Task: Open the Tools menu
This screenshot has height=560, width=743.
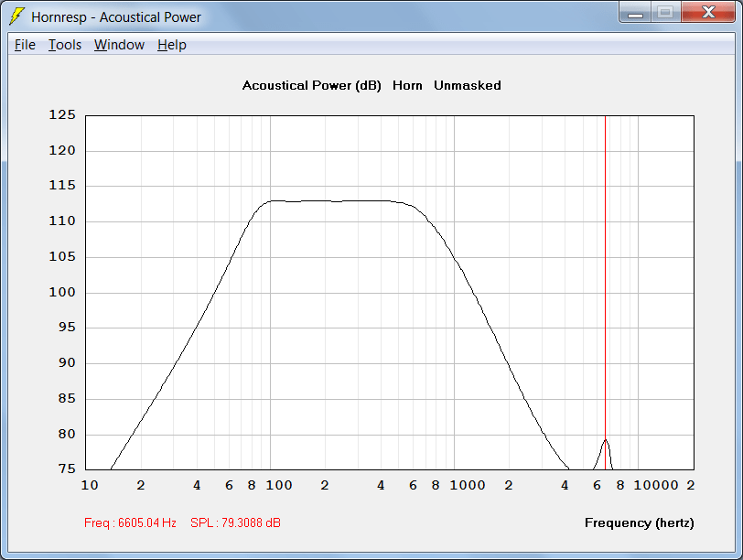Action: click(65, 45)
